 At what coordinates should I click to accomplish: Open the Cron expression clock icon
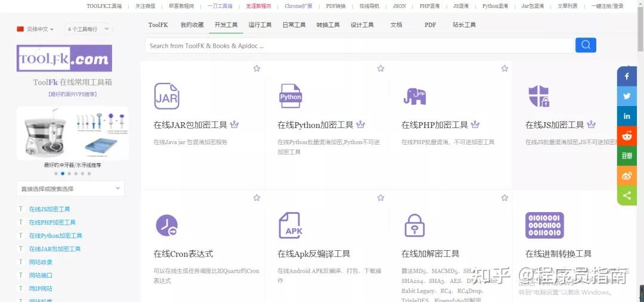166,226
